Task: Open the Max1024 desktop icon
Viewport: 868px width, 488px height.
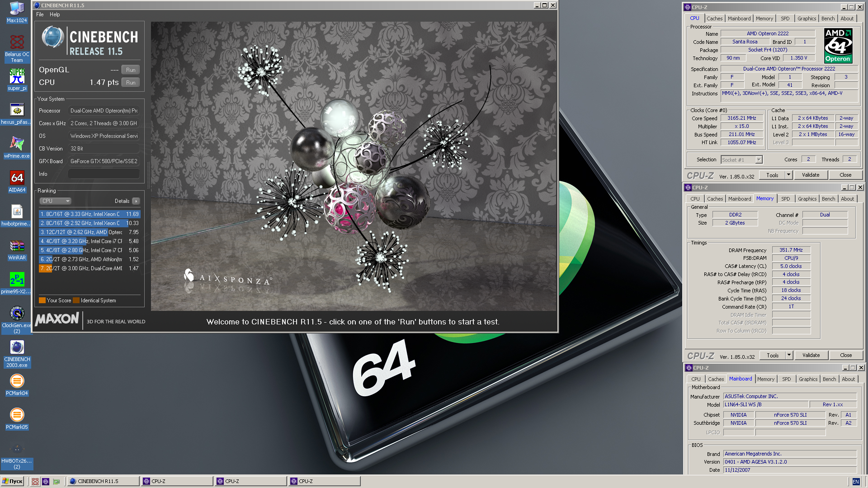Action: 17,12
